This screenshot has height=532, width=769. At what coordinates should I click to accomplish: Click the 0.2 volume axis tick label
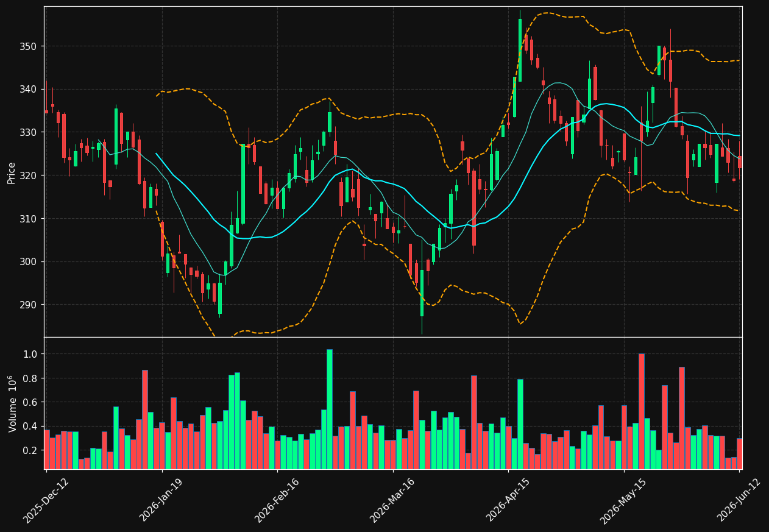pyautogui.click(x=30, y=450)
